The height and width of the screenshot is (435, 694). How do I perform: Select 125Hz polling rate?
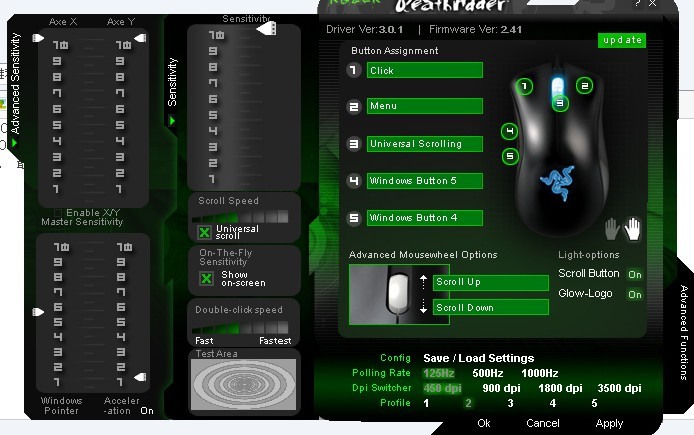tap(439, 373)
